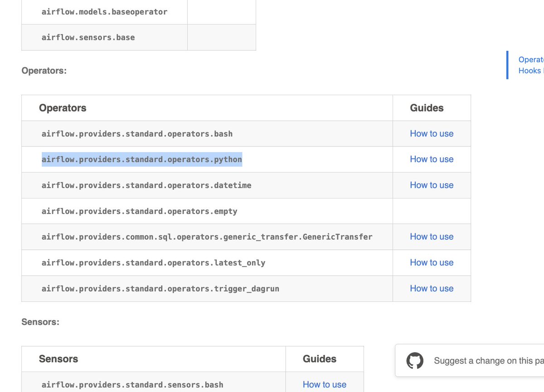Viewport: 544px width, 392px height.
Task: Click highlighted airflow.providers.standard.operators.python text
Action: pos(142,160)
